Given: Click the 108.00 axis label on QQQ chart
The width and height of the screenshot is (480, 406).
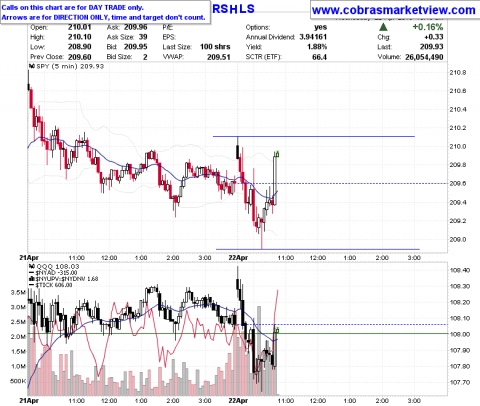Looking at the screenshot, I should (460, 334).
